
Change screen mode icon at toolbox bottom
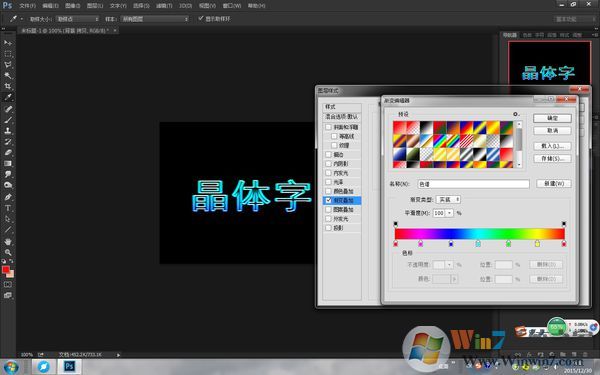coord(8,295)
